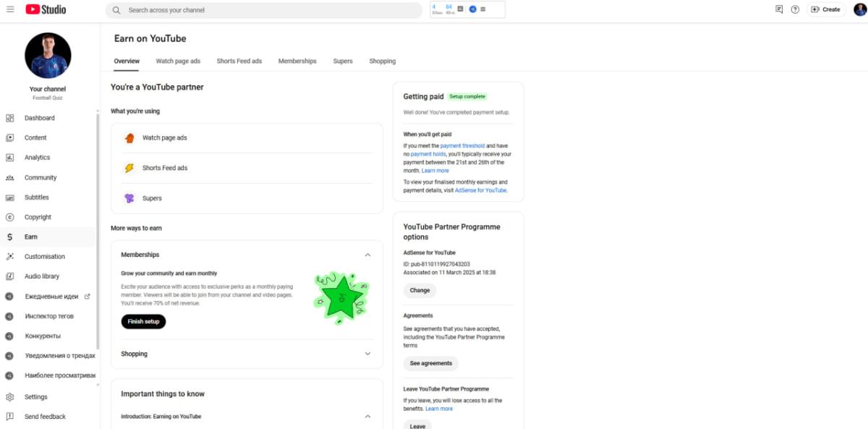Go to the Shopping tab
Image resolution: width=868 pixels, height=429 pixels.
coord(383,61)
